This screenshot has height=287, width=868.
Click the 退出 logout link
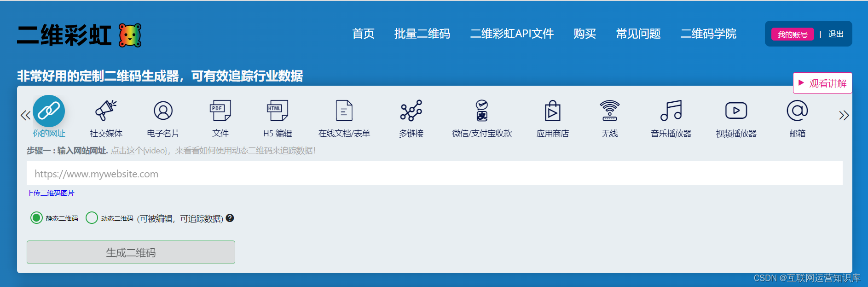[x=836, y=34]
